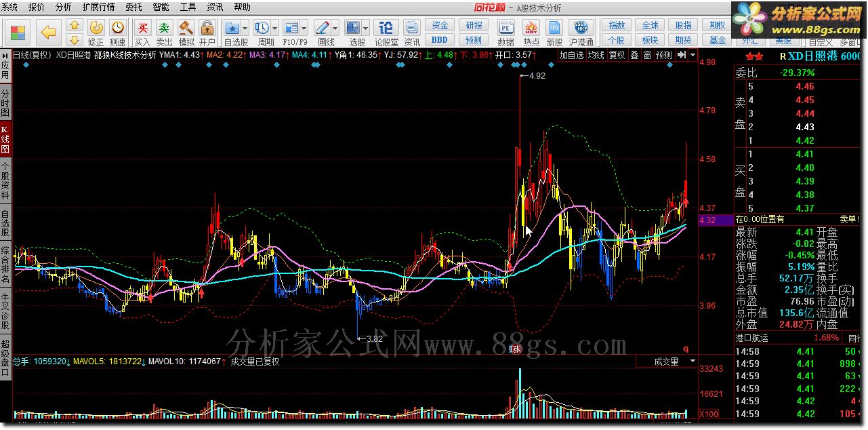
Task: Switch to the 分时图 side tab
Action: point(5,102)
